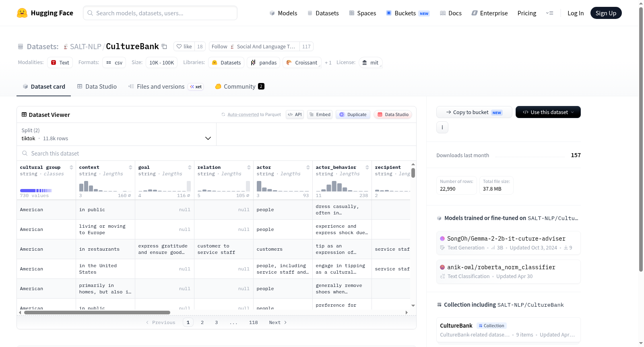This screenshot has width=644, height=347.
Task: Open Data Studio button in viewer header
Action: [x=393, y=114]
